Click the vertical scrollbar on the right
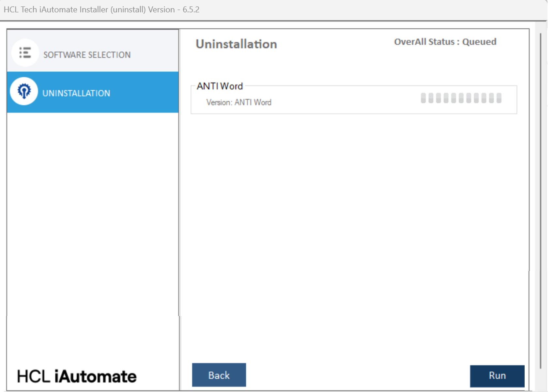This screenshot has height=392, width=554. pyautogui.click(x=541, y=201)
